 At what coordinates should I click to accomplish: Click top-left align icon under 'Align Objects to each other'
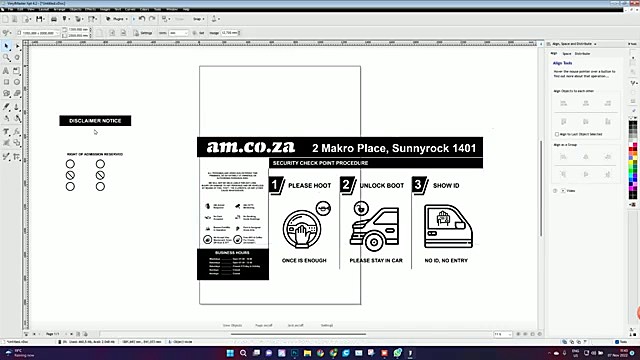tap(563, 103)
